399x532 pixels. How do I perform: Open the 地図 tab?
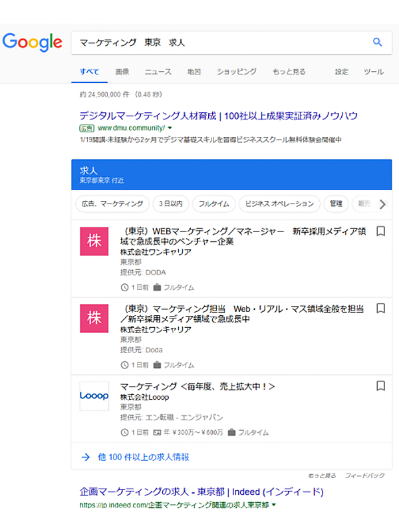(x=194, y=72)
